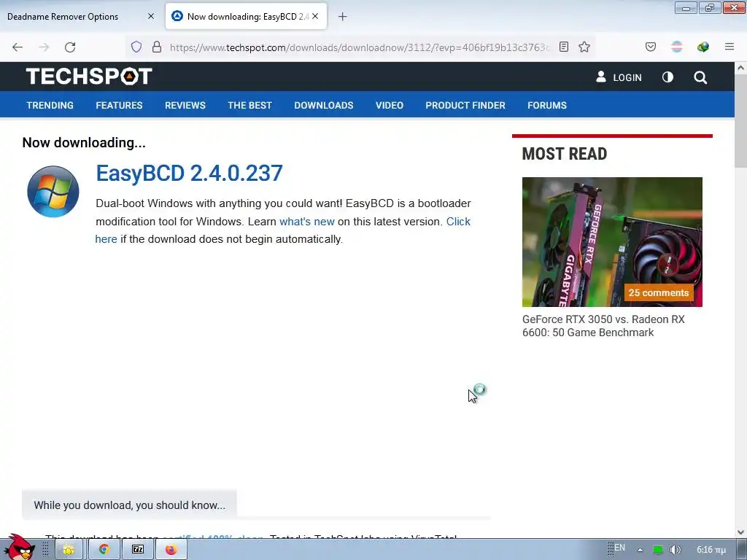The width and height of the screenshot is (747, 560).
Task: Open a new tab with plus button
Action: (343, 17)
